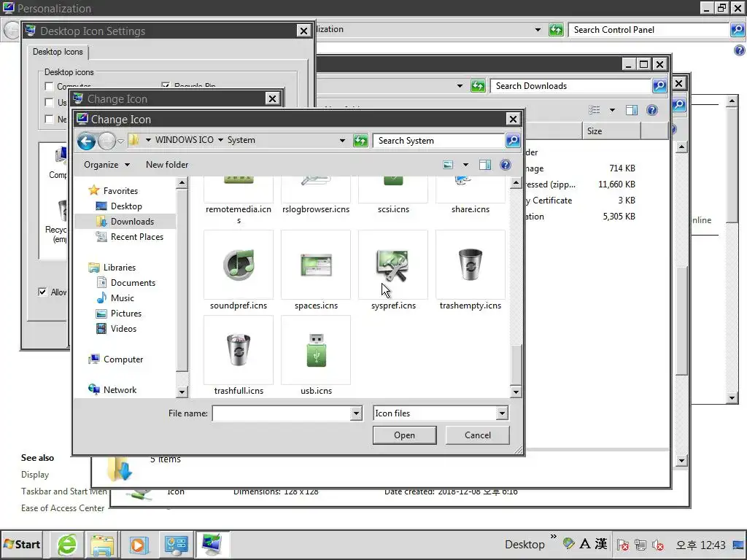Image resolution: width=747 pixels, height=560 pixels.
Task: Open Windows Media Player from the taskbar
Action: (x=139, y=545)
